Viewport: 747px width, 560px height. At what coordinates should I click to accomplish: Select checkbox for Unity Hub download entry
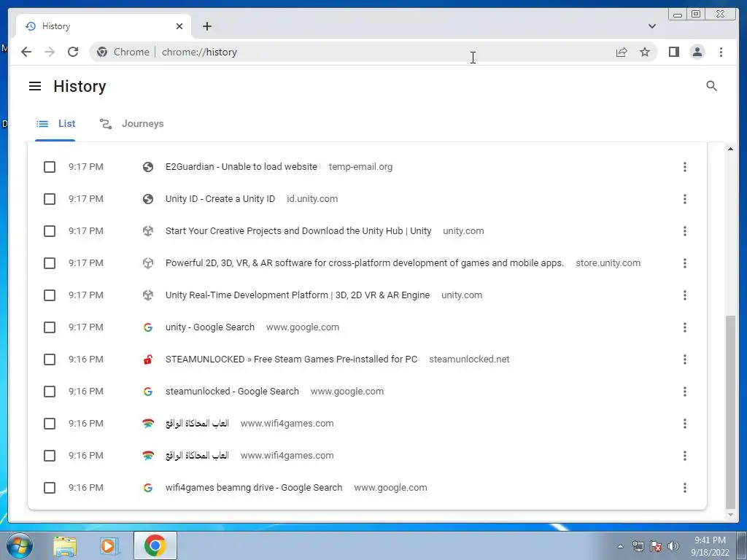point(50,231)
